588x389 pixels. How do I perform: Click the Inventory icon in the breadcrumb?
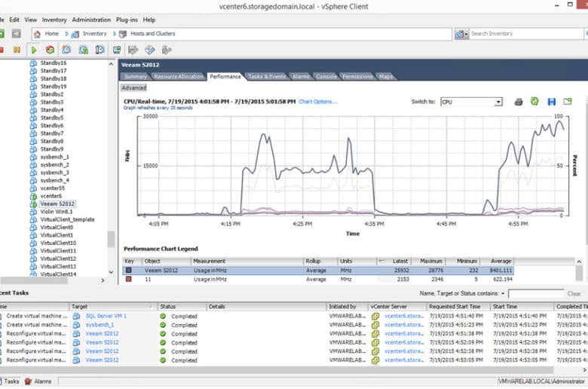(x=75, y=34)
